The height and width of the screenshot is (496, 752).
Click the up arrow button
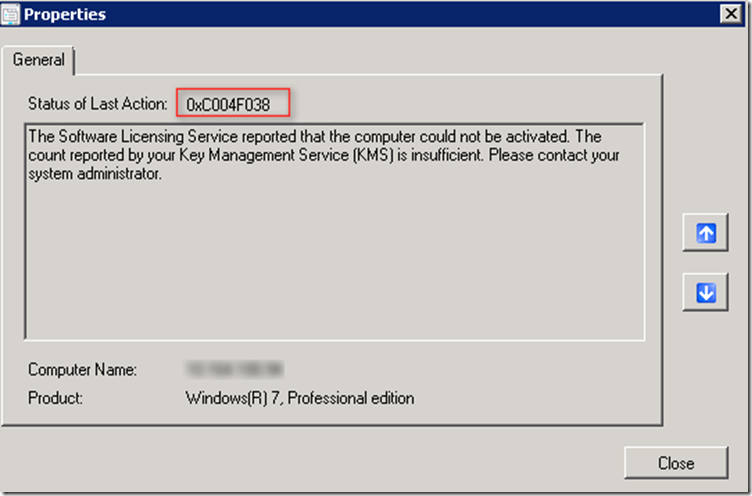(x=706, y=233)
